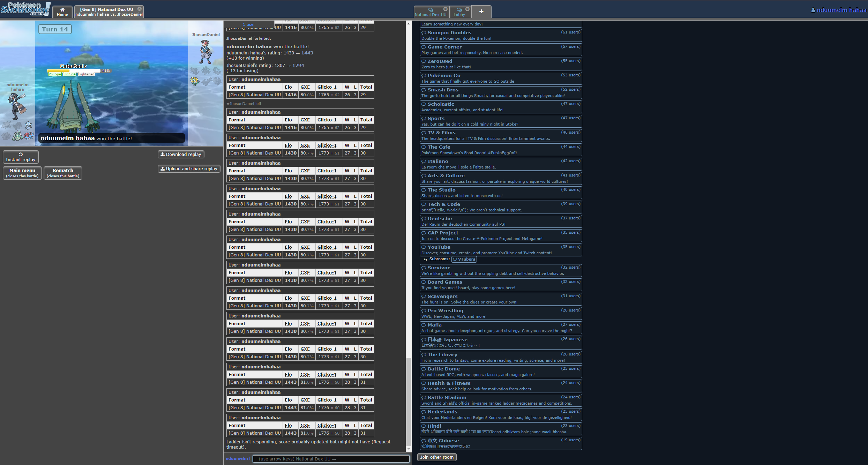
Task: Join the Deutsche room
Action: (501, 221)
